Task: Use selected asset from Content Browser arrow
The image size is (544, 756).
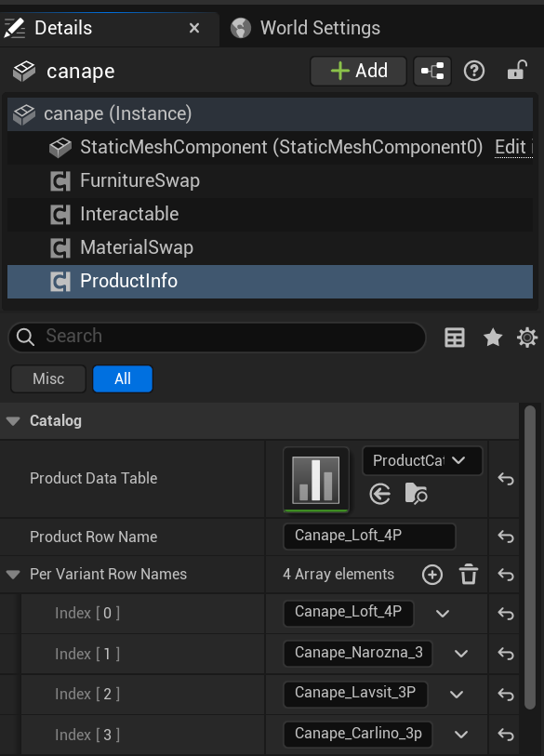Action: click(x=380, y=494)
